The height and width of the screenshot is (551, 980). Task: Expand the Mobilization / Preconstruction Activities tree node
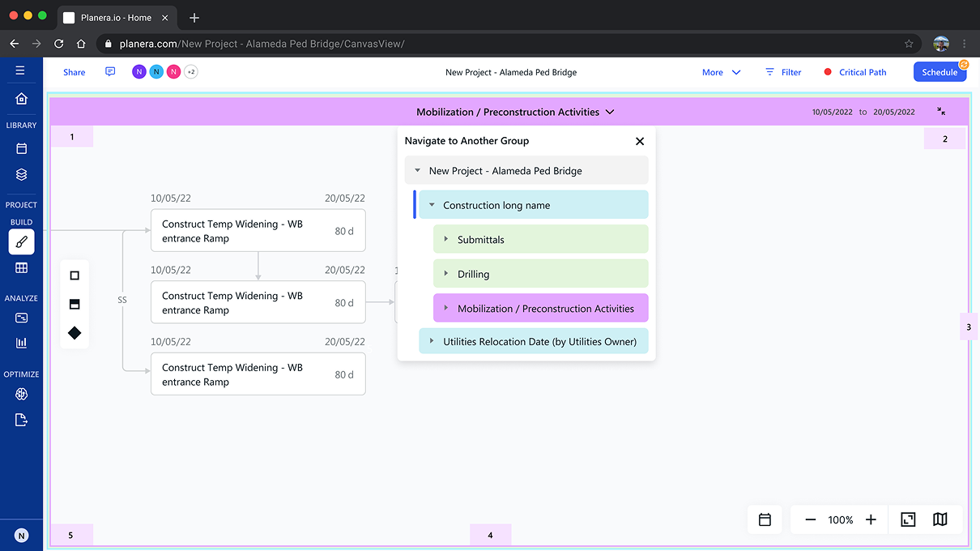tap(446, 308)
